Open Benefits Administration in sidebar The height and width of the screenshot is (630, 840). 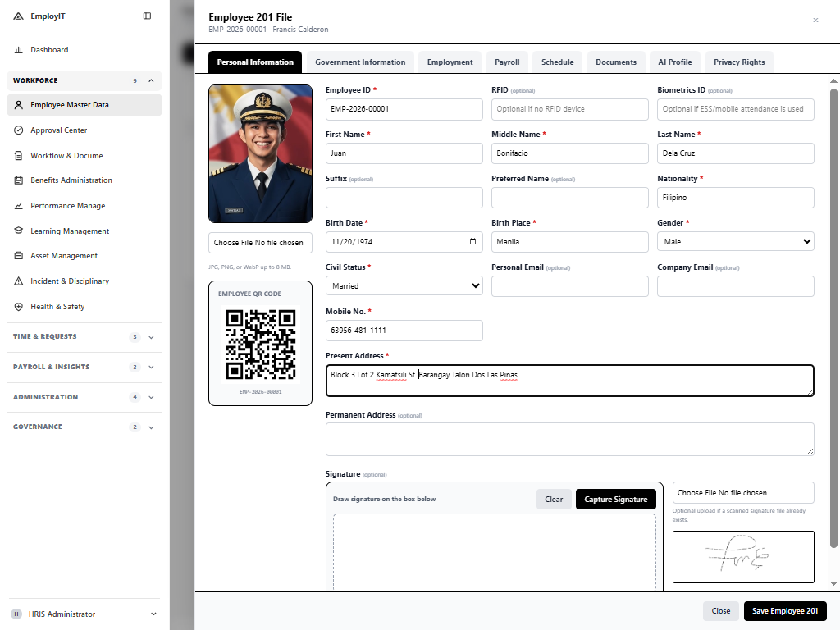(84, 180)
